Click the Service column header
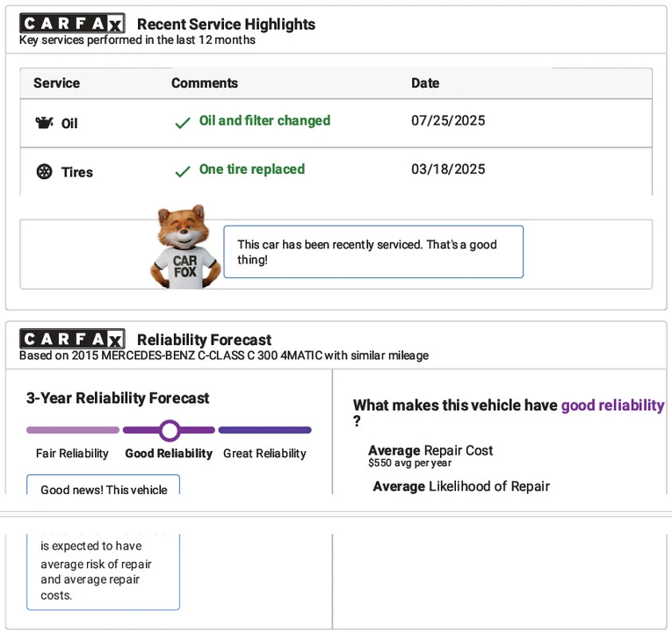Screen dimensions: 672x632 [x=56, y=83]
